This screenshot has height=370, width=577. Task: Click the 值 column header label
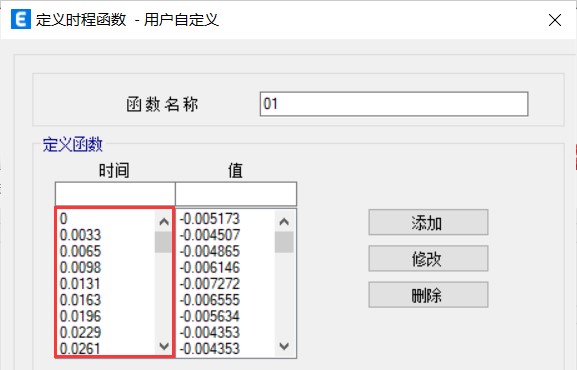[x=236, y=170]
